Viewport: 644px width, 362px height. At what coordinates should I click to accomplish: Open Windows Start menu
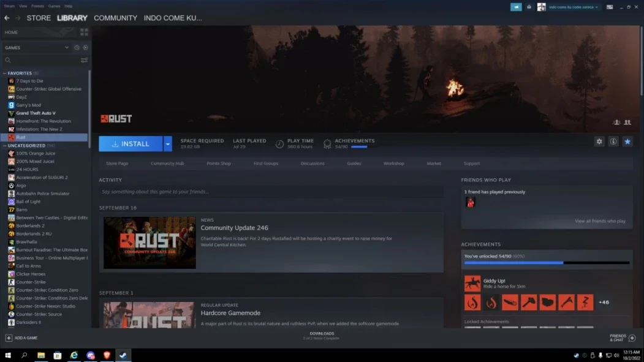pos(8,355)
